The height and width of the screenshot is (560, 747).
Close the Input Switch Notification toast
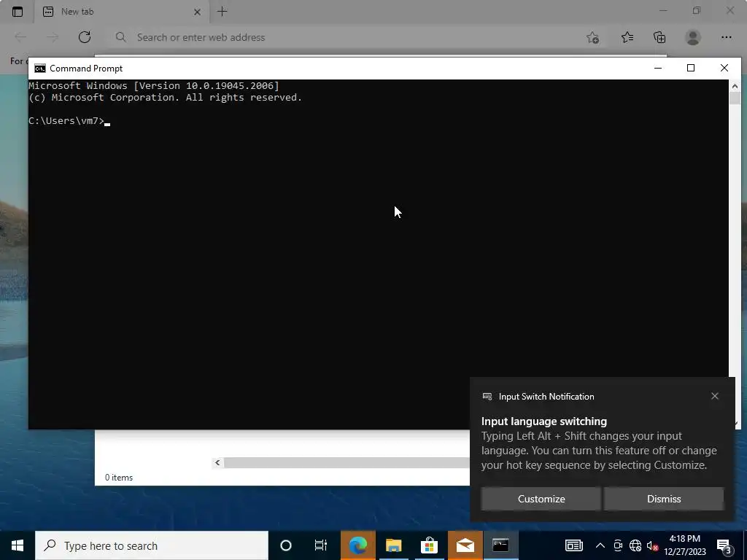tap(715, 396)
